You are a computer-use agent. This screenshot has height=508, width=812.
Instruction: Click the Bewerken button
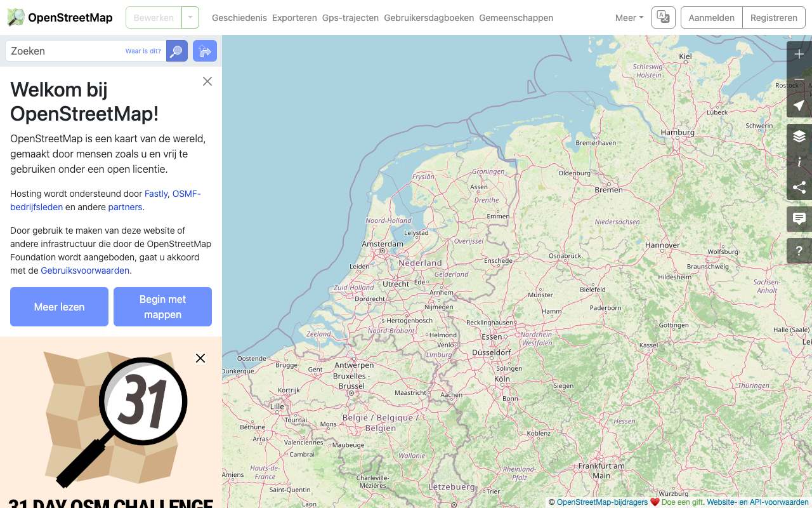(x=154, y=18)
